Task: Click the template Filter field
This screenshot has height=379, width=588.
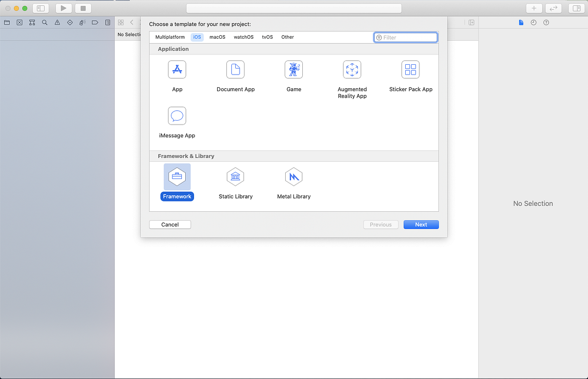Action: 406,37
